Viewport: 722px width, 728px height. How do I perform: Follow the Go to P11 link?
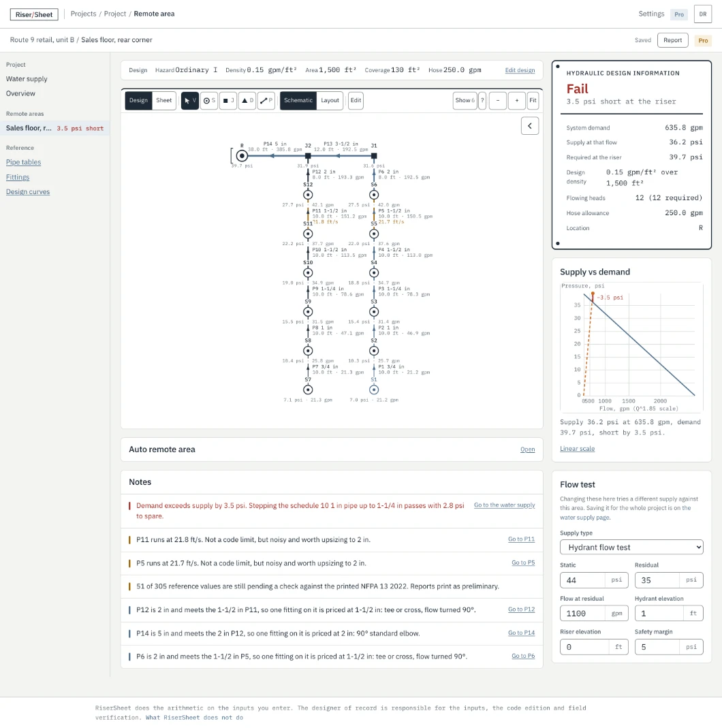pyautogui.click(x=521, y=539)
